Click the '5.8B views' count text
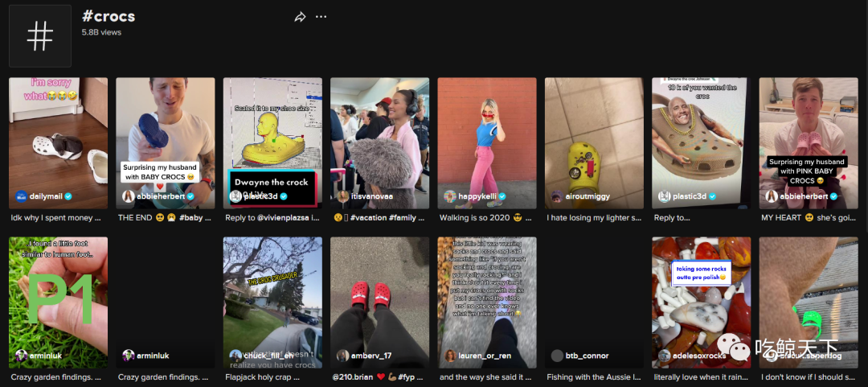Screen dimensions: 868x387 102,32
